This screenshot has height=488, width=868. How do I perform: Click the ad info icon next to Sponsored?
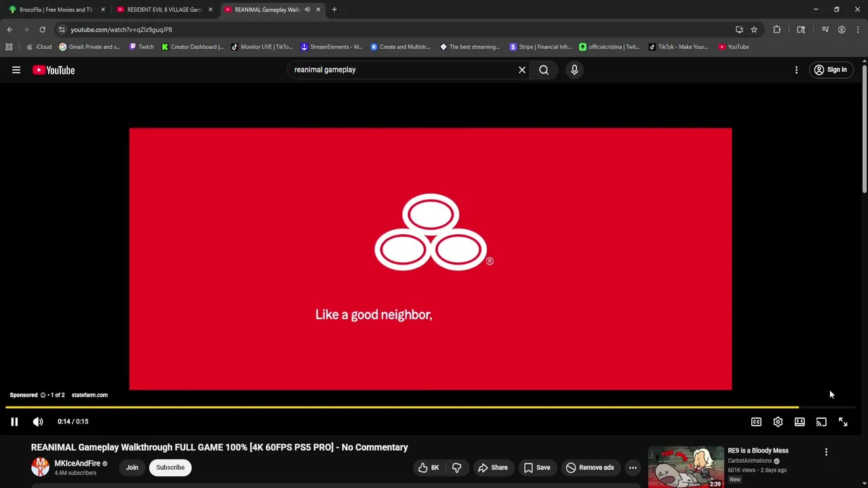(43, 395)
